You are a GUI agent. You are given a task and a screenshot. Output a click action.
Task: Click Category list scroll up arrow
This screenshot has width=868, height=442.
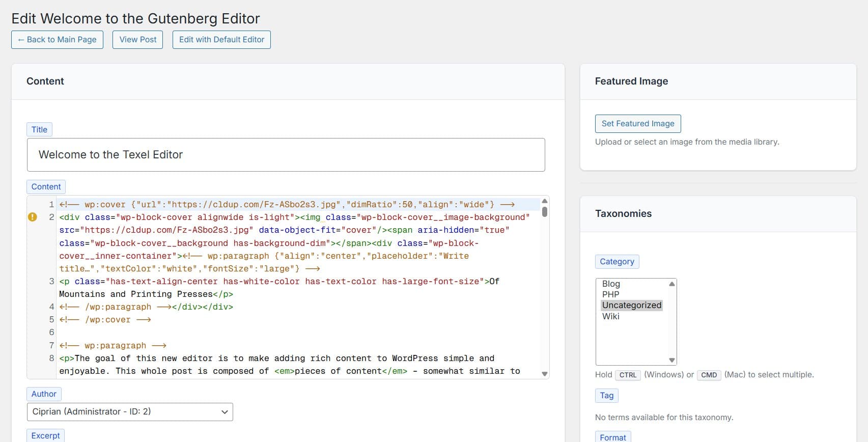pyautogui.click(x=671, y=284)
